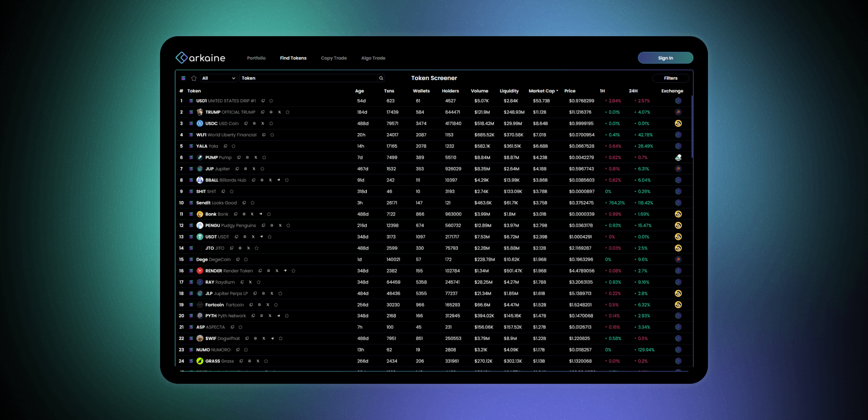The image size is (868, 420).
Task: Click the $53.73B market cap of USD1
Action: (x=541, y=101)
